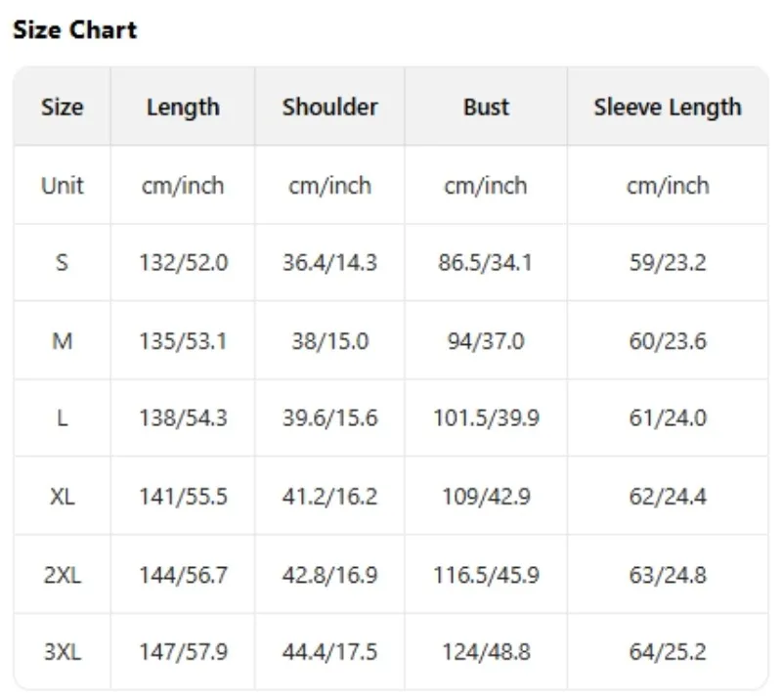This screenshot has width=782, height=700.
Task: Select the Size column header
Action: click(63, 108)
